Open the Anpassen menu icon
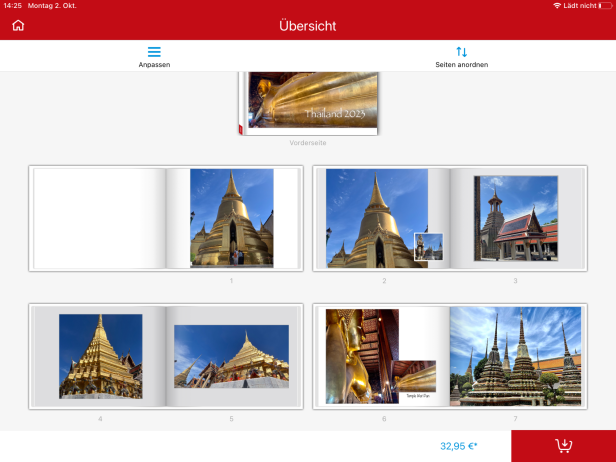The height and width of the screenshot is (462, 616). pos(154,51)
